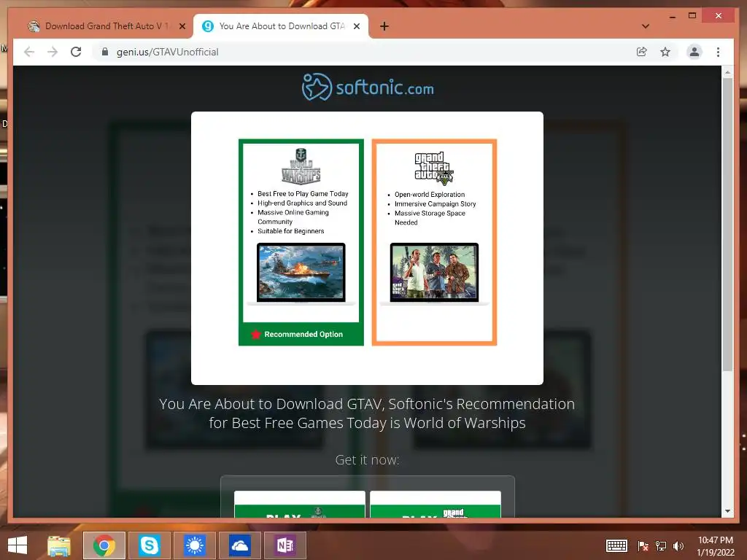
Task: Open the GTA V characters screenshot
Action: [x=434, y=273]
